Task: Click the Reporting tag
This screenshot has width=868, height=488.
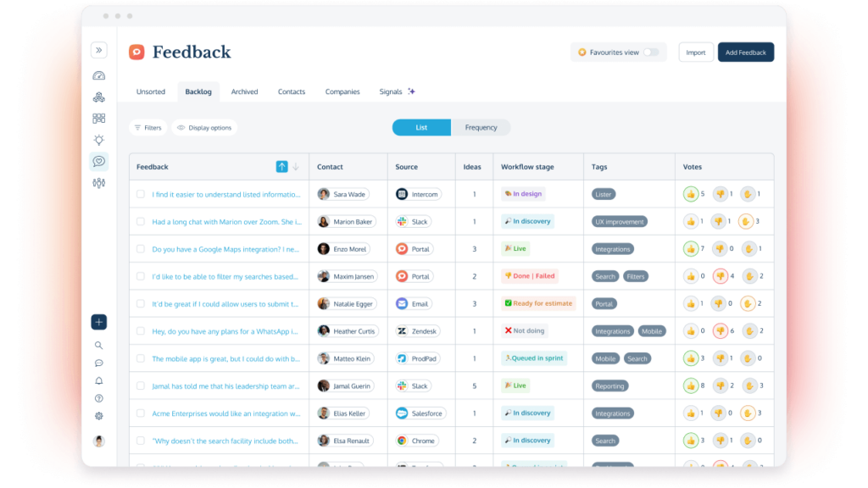Action: point(609,385)
